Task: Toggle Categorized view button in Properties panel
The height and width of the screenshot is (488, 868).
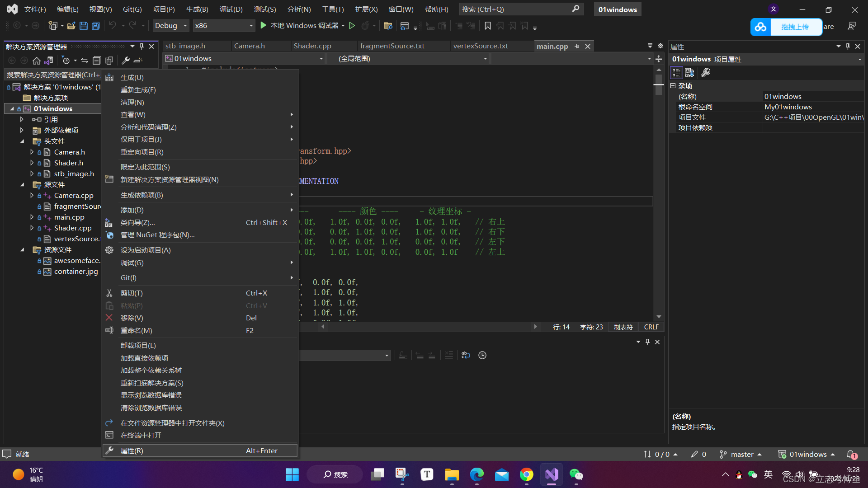Action: pyautogui.click(x=676, y=73)
